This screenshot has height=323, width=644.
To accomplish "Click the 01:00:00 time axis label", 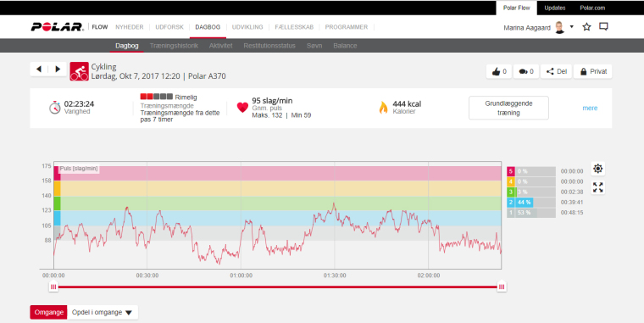I will pos(241,276).
